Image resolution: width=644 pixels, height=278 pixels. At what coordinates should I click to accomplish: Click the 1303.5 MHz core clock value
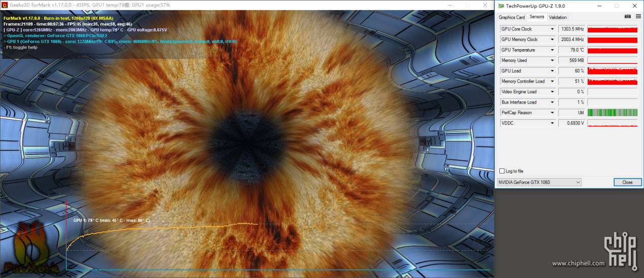(572, 29)
